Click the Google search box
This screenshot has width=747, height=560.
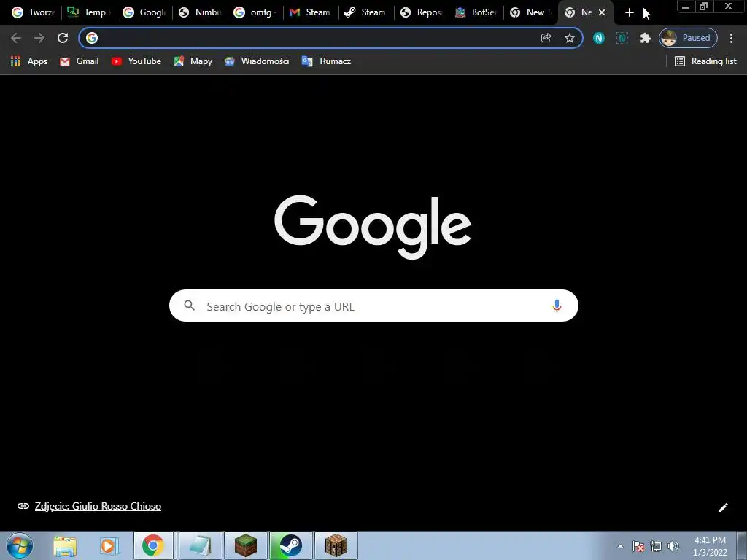373,306
